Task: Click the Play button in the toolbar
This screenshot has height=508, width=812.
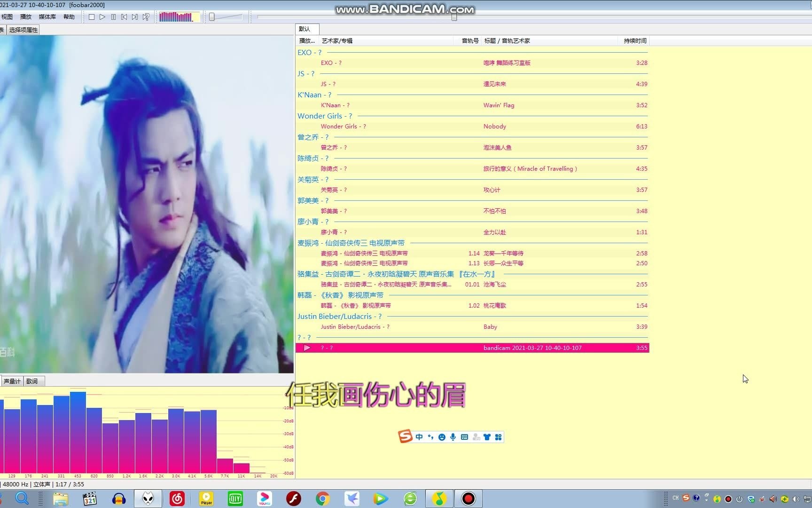Action: [102, 17]
